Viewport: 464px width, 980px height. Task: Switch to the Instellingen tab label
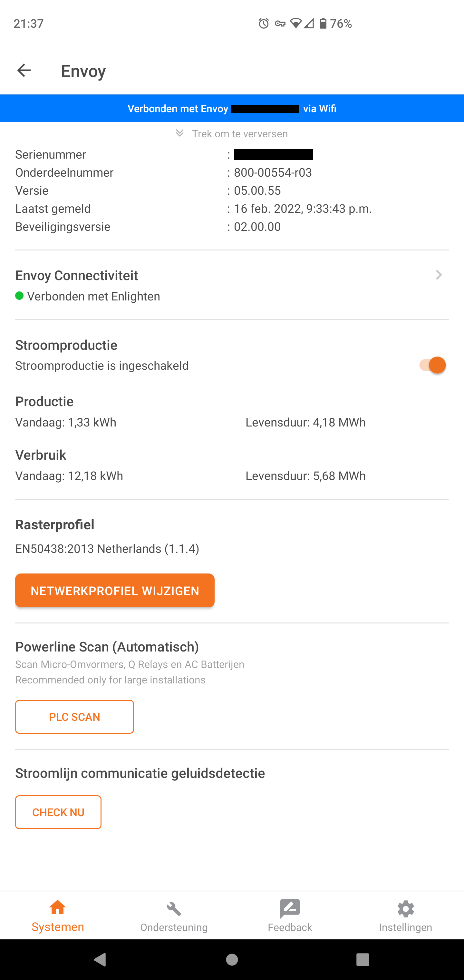click(405, 927)
